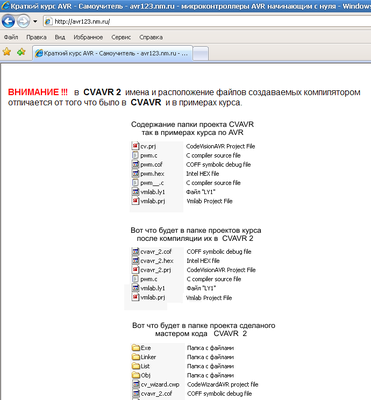Screen dimensions: 371x400
Task: Click the pwm.hex file icon
Action: (135, 173)
